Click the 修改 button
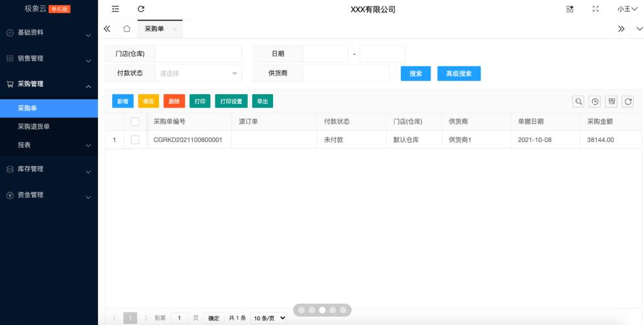The image size is (644, 325). 149,101
